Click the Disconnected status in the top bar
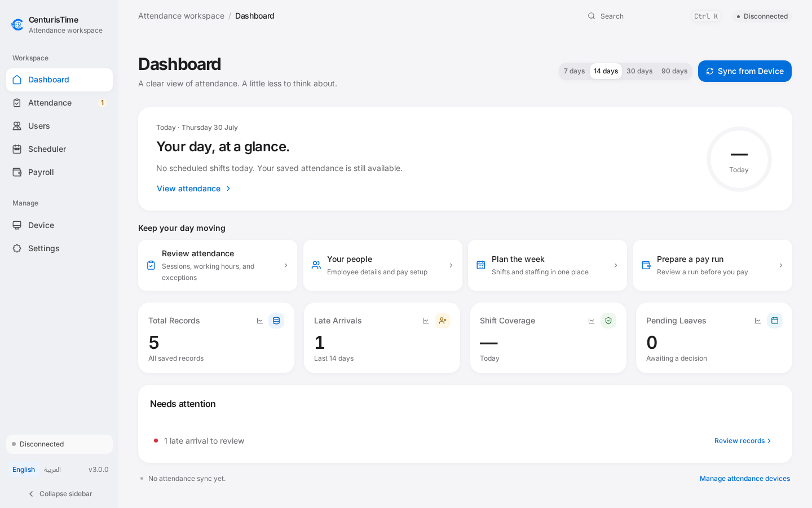The image size is (812, 508). click(x=762, y=16)
